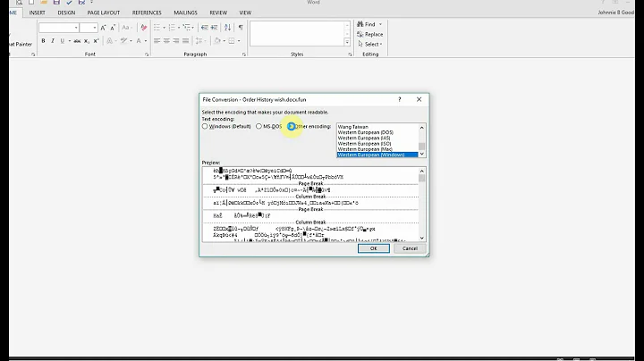Image resolution: width=644 pixels, height=361 pixels.
Task: Click the Sort icon in Paragraph group
Action: point(227,28)
